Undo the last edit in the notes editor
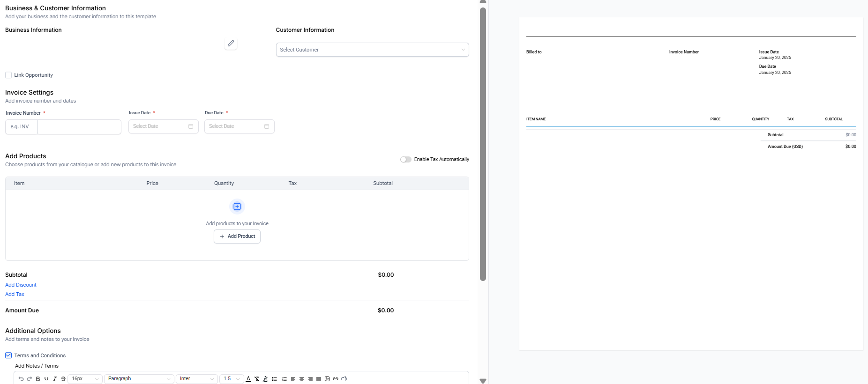Screen dimensions: 868x384 pos(21,379)
